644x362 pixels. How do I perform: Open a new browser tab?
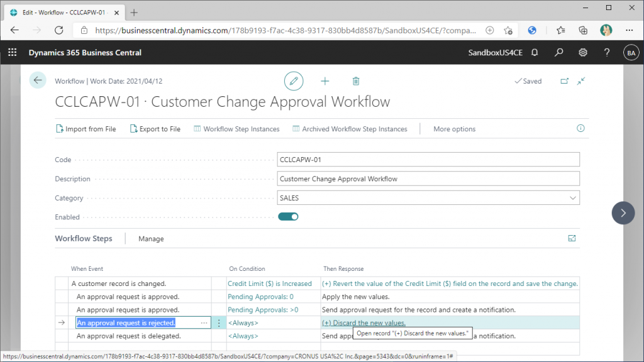click(134, 13)
